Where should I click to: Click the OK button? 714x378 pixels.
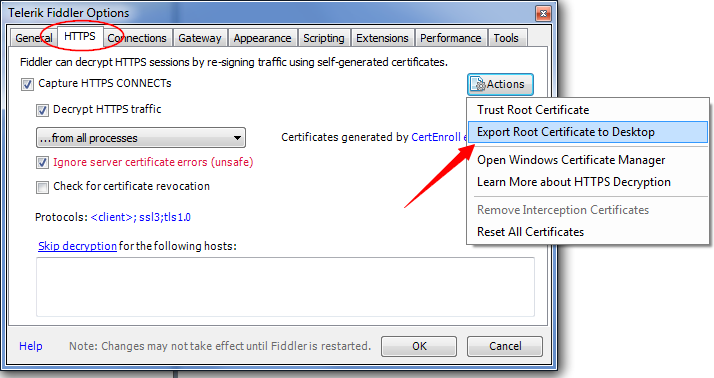pos(419,347)
